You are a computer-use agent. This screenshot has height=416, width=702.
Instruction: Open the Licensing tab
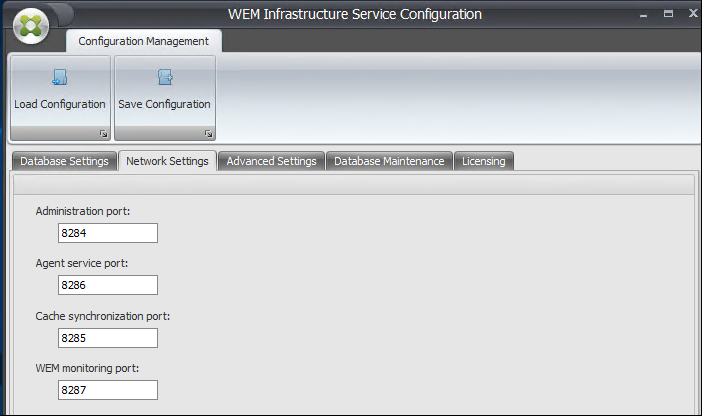(x=484, y=161)
